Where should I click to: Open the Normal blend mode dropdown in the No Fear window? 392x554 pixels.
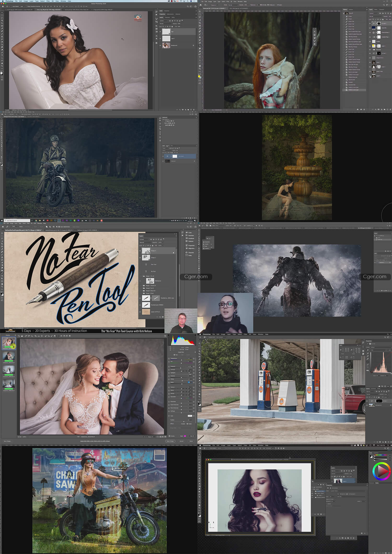pos(145,242)
